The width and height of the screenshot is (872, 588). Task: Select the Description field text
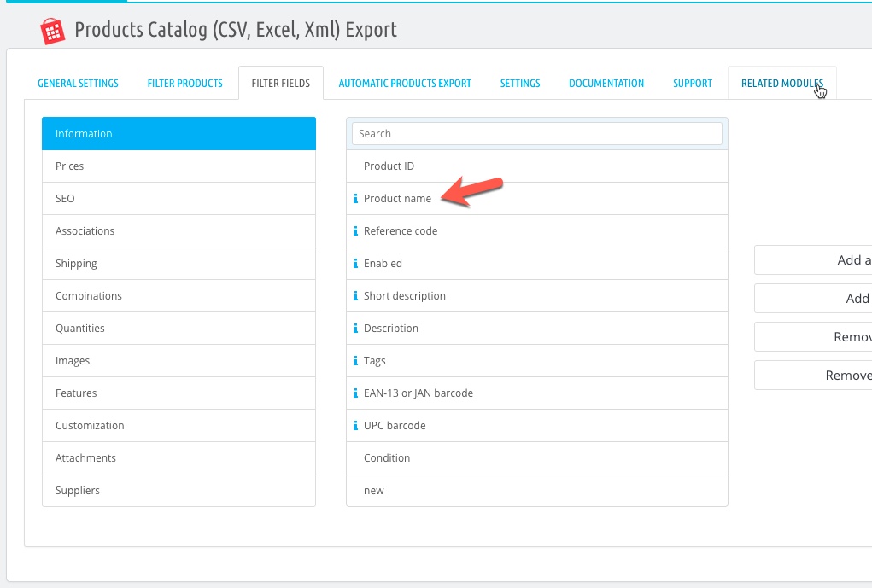[391, 328]
